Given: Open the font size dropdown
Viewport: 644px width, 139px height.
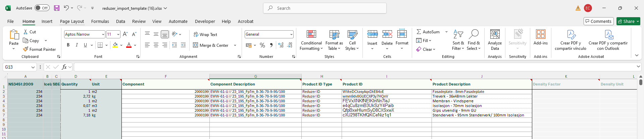Looking at the screenshot, I should 118,34.
